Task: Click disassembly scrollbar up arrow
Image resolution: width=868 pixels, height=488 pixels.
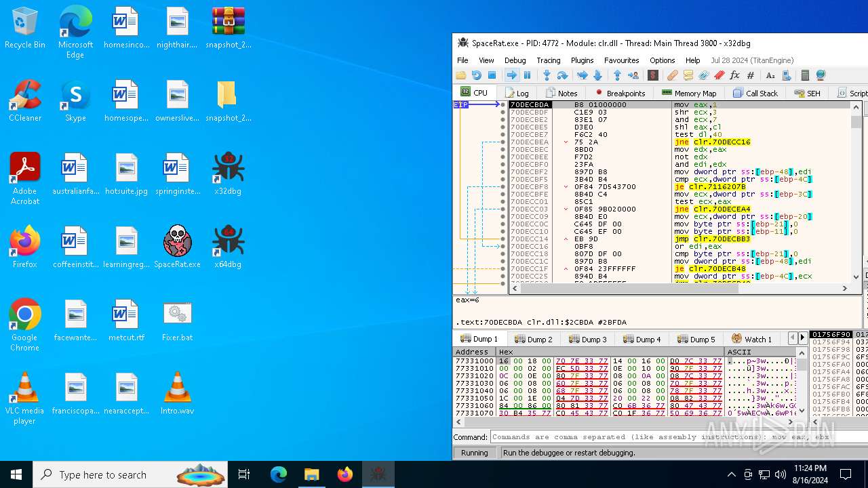Action: pos(856,106)
